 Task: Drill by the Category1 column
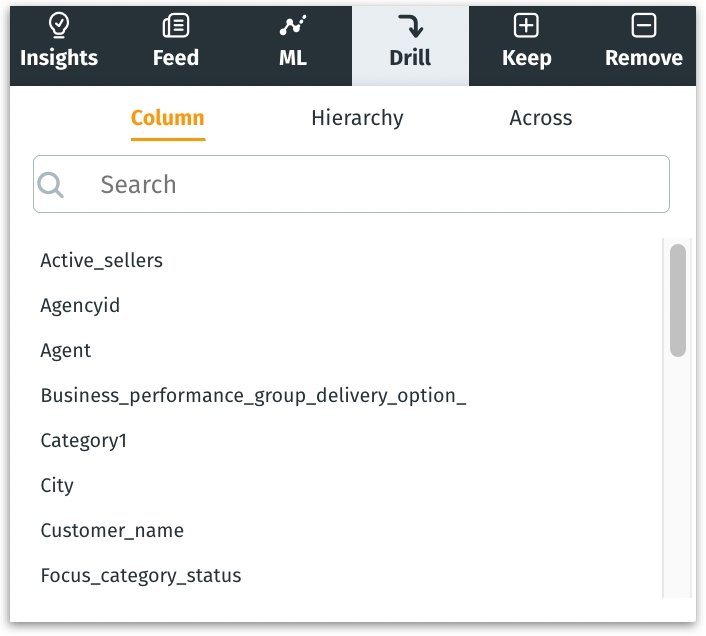tap(84, 441)
